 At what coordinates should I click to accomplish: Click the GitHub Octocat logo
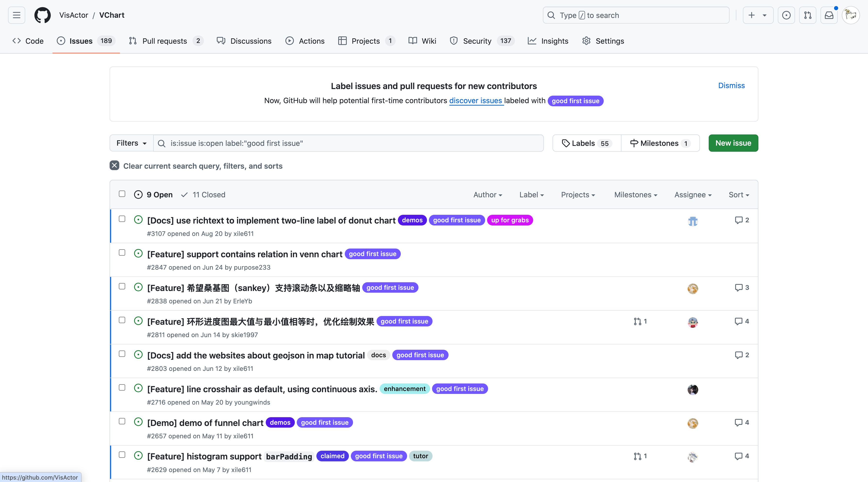pos(42,15)
